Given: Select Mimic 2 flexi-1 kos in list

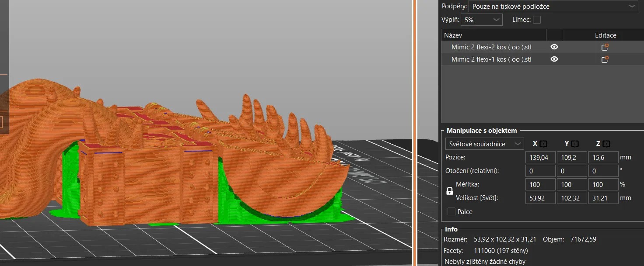Looking at the screenshot, I should (x=491, y=59).
